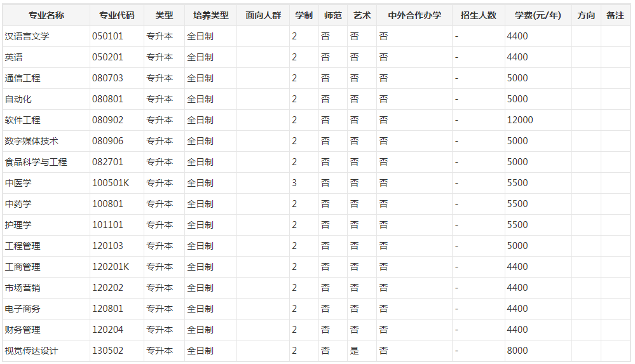635x364 pixels.
Task: Select the 护理学 major cell
Action: pyautogui.click(x=18, y=225)
